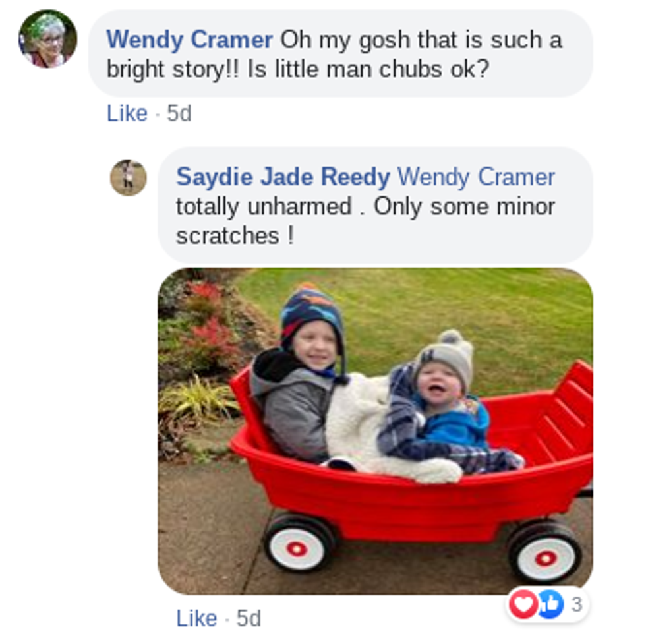Screen dimensions: 646x644
Task: Click the thumbs-up reaction icon on the reply
Action: click(551, 604)
